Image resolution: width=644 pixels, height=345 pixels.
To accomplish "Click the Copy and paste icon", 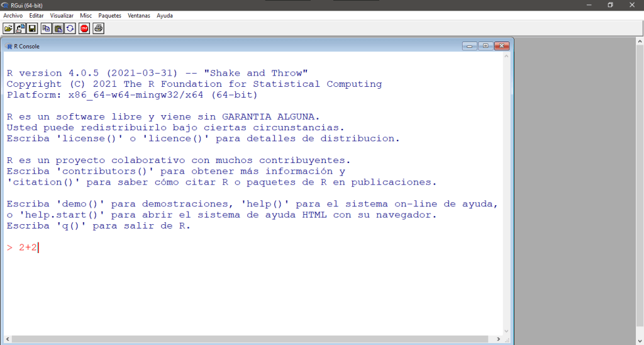I will 70,28.
